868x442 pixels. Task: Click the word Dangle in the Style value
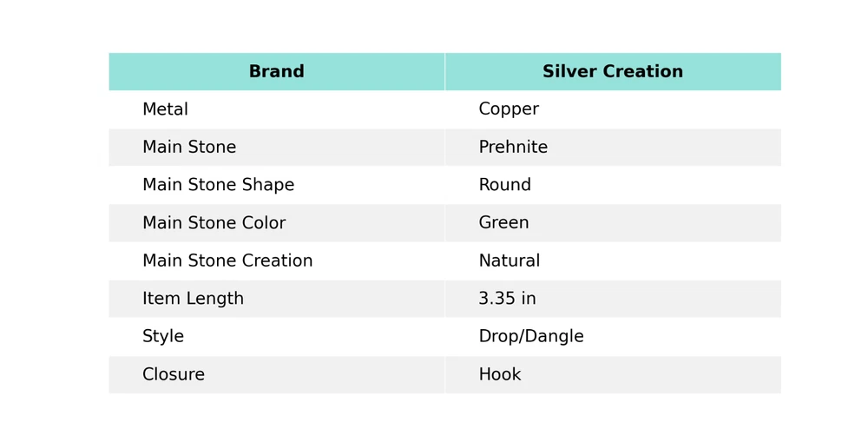555,337
